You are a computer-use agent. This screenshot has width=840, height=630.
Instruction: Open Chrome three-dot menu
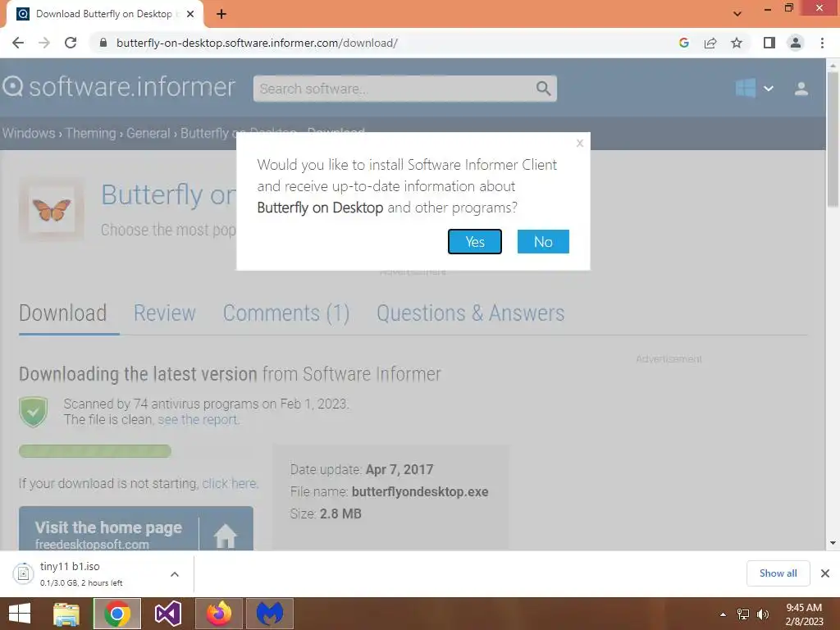[x=822, y=43]
